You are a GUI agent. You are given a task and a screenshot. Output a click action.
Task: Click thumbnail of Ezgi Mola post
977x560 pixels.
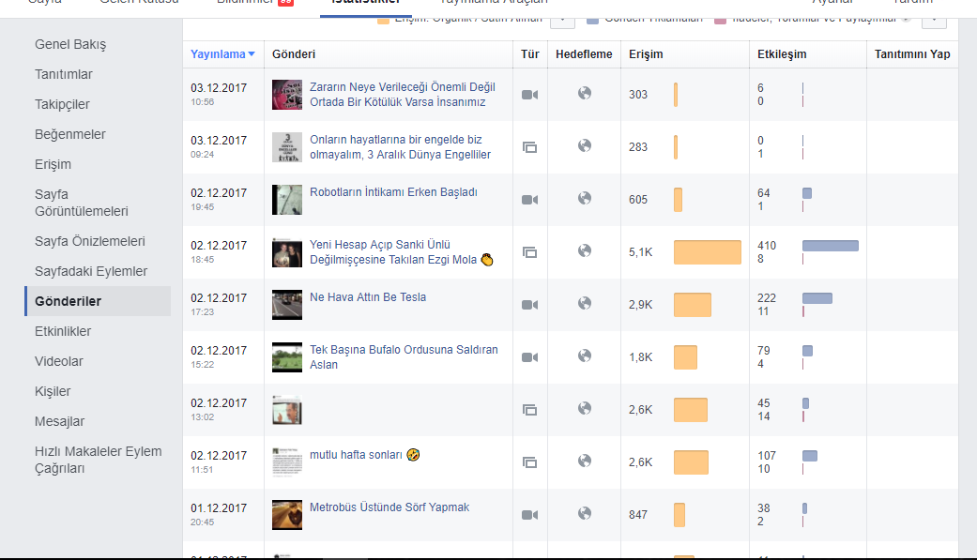click(x=287, y=252)
